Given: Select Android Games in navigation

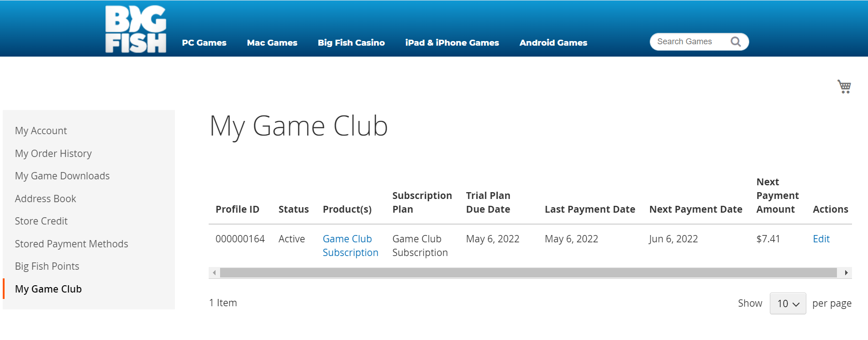Looking at the screenshot, I should tap(553, 43).
